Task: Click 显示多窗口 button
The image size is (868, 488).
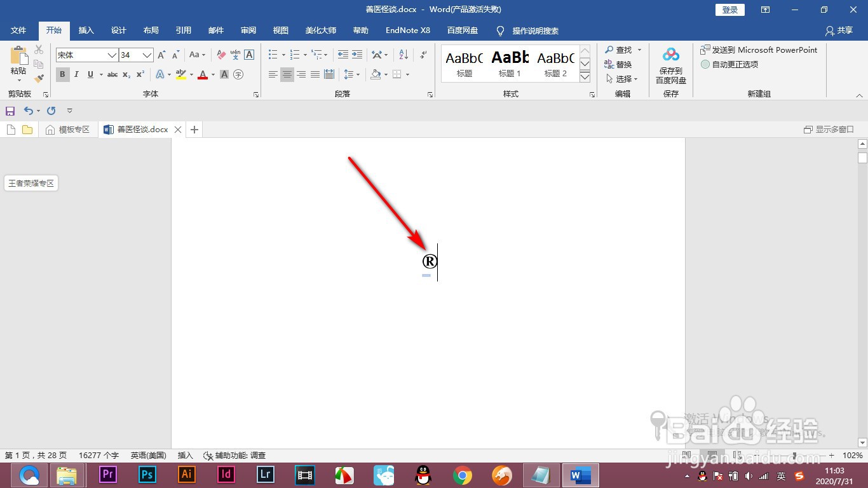Action: coord(829,130)
